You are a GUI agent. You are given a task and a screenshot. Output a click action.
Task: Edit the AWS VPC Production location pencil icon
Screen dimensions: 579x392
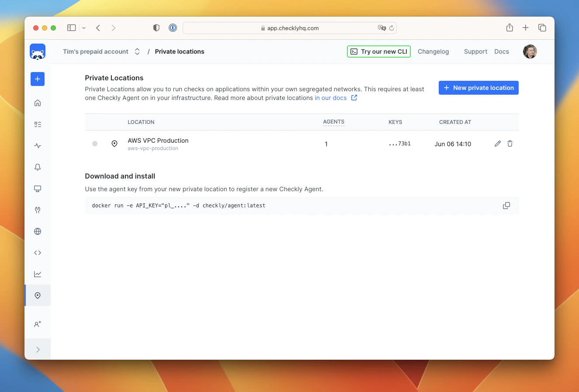[497, 144]
